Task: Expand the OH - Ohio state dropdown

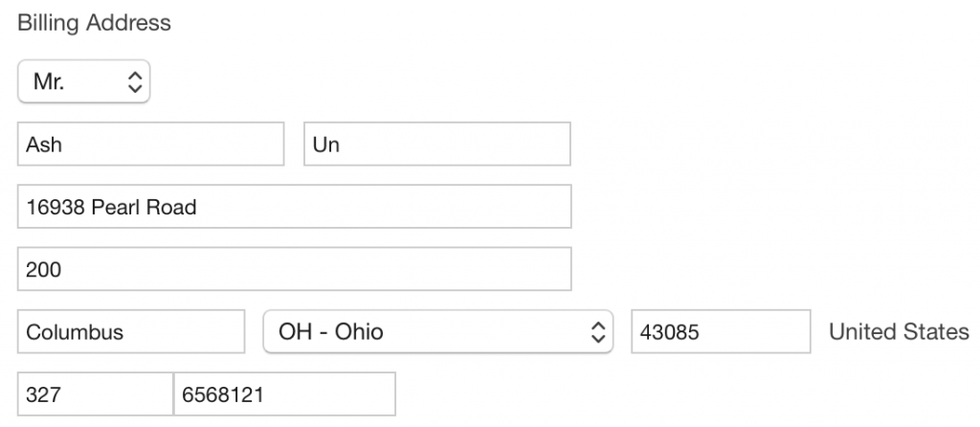Action: (437, 332)
